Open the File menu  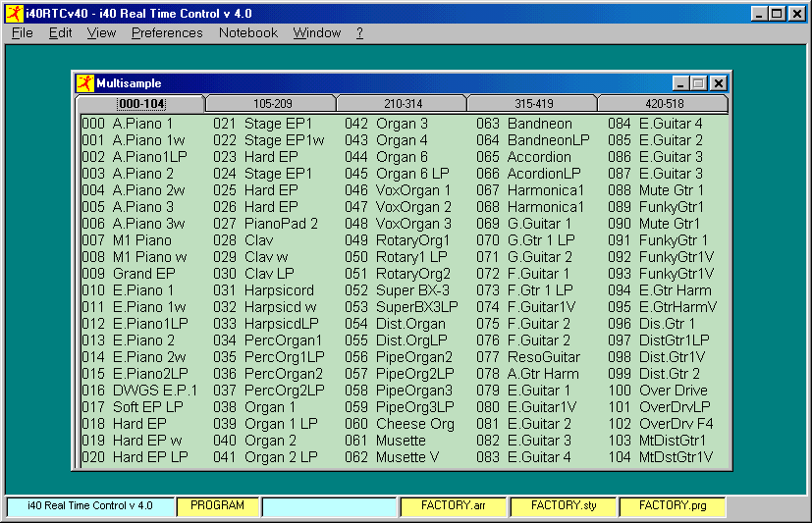[22, 32]
